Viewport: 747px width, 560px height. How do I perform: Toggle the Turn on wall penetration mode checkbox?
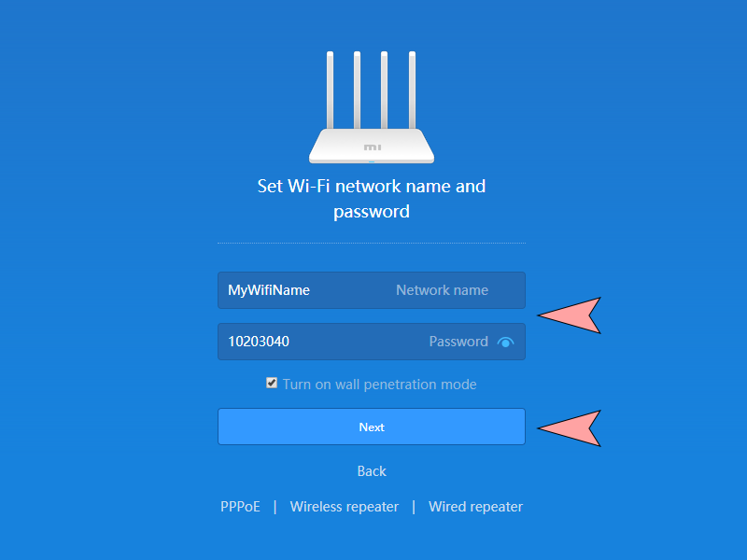pyautogui.click(x=271, y=381)
